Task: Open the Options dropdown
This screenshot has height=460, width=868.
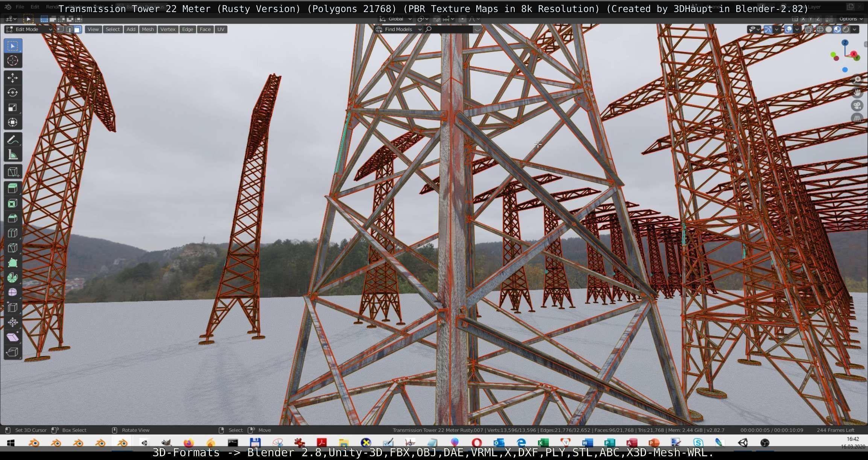Action: pos(851,19)
